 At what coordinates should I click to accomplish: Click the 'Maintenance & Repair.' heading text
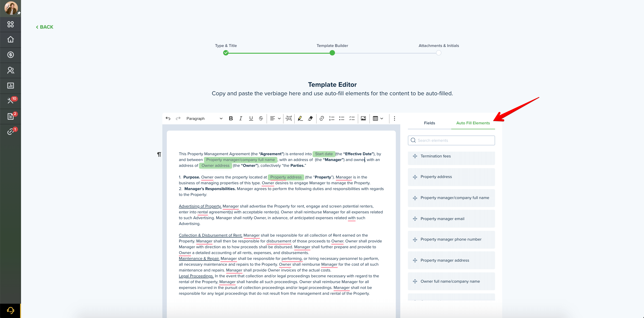(199, 259)
